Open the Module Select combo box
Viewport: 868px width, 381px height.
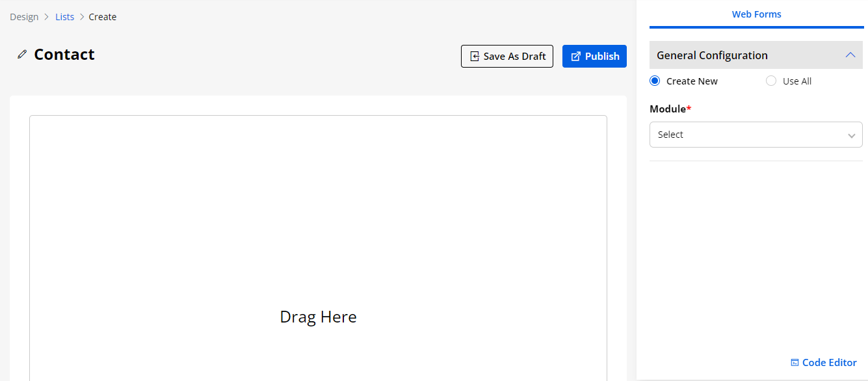[748, 135]
